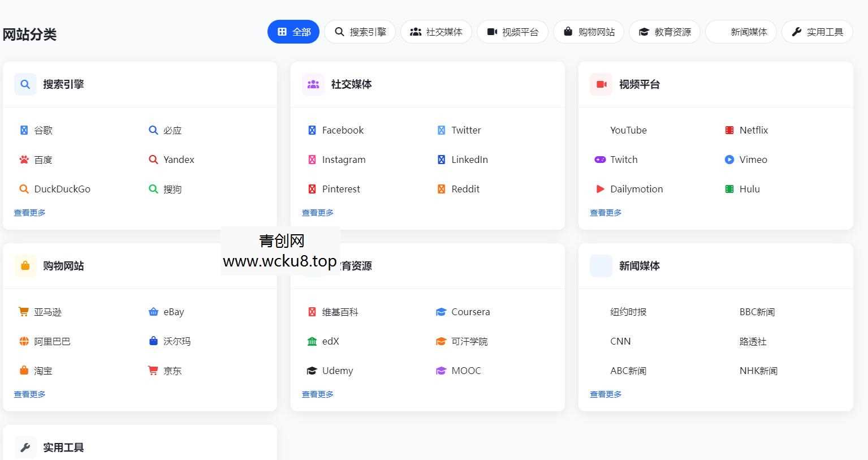This screenshot has height=460, width=868.
Task: Click the wrench icon on the 实用工具 card
Action: [x=25, y=446]
